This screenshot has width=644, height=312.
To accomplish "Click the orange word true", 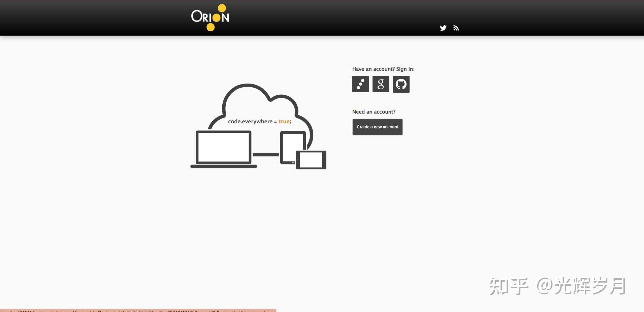I will point(284,122).
